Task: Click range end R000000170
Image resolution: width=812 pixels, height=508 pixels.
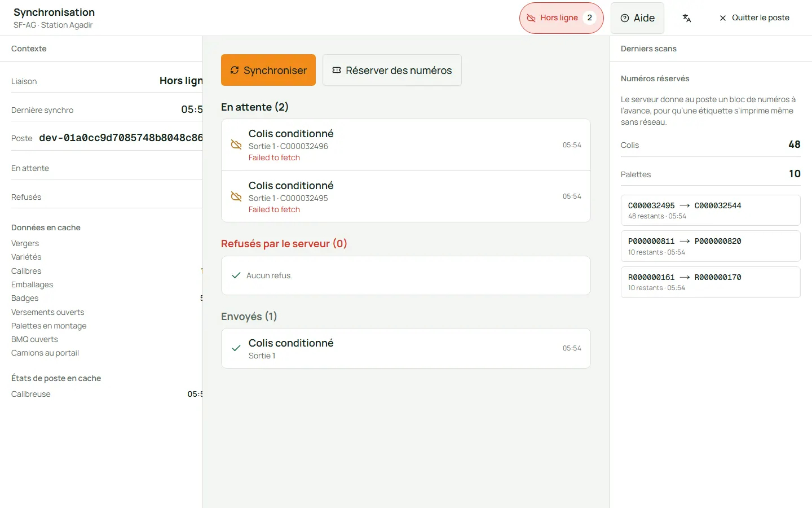Action: pyautogui.click(x=718, y=277)
